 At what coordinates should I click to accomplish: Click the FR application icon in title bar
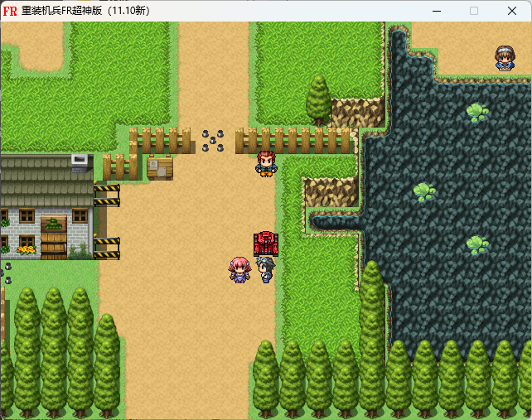point(10,12)
